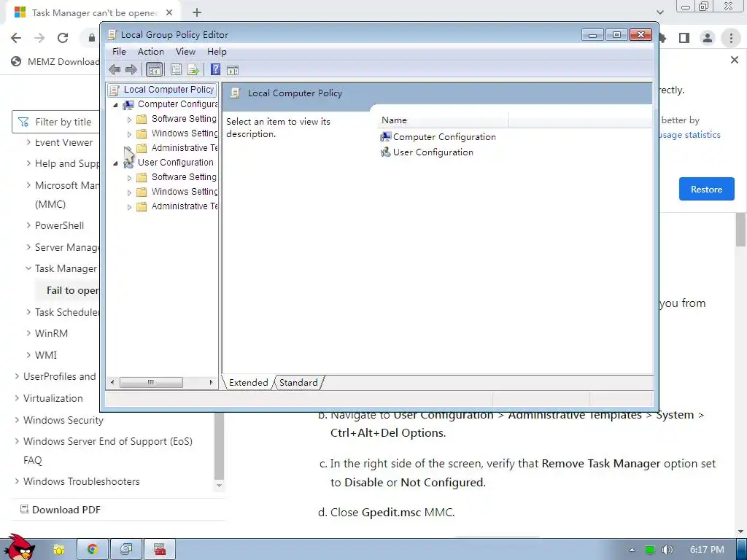Click Virtualization in docs sidebar
The height and width of the screenshot is (560, 747).
pos(53,398)
